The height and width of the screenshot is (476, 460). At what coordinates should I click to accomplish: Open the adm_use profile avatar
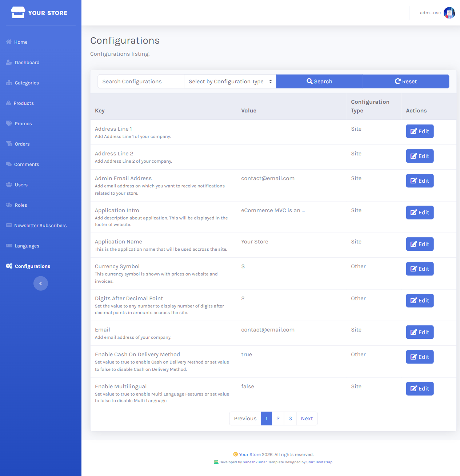(449, 13)
